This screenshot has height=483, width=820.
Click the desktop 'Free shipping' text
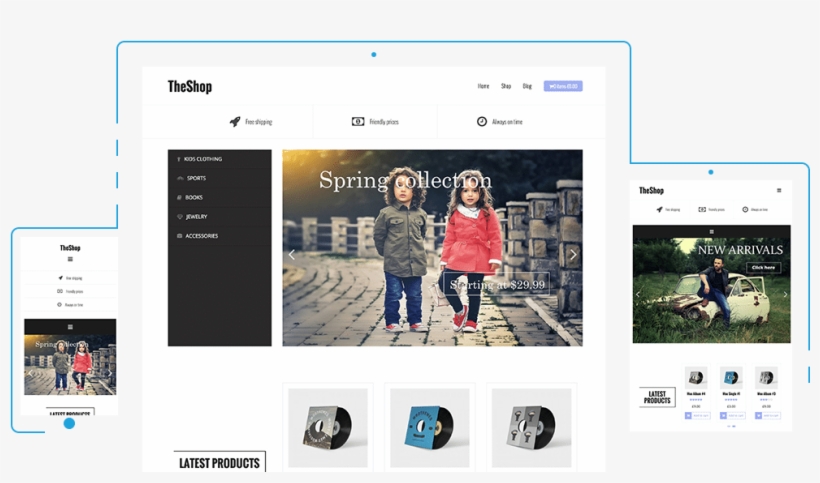point(259,122)
